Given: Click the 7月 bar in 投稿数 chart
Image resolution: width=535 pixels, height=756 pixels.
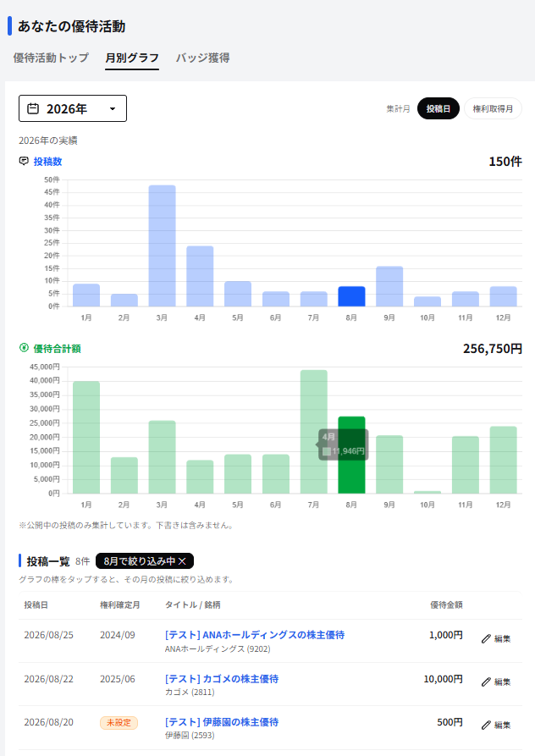Looking at the screenshot, I should 314,299.
